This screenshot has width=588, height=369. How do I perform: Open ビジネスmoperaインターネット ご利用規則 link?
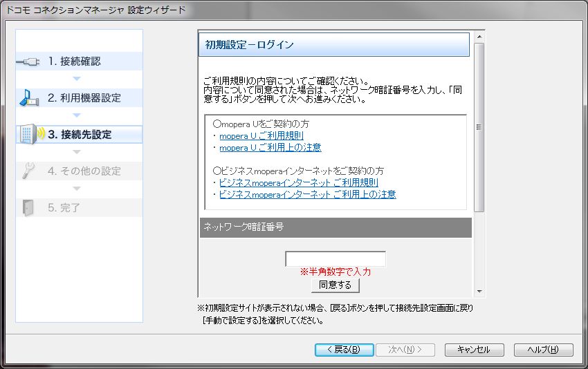tap(299, 183)
